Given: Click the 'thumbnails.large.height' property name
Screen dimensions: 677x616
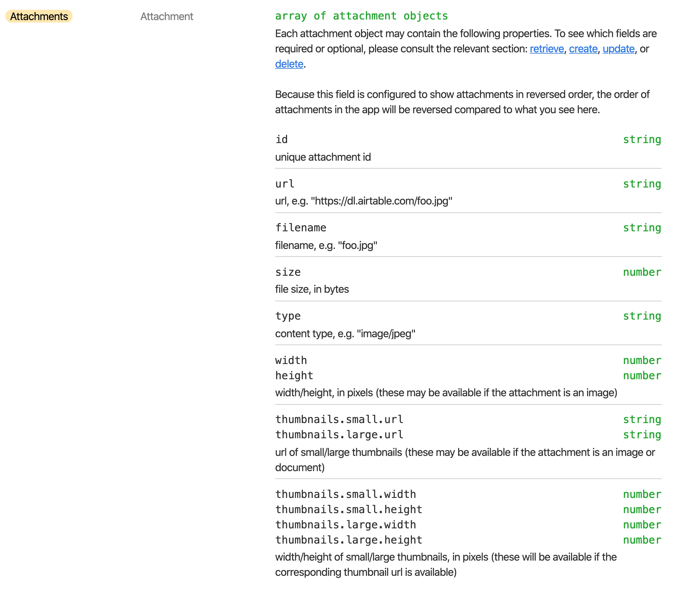Looking at the screenshot, I should [349, 540].
